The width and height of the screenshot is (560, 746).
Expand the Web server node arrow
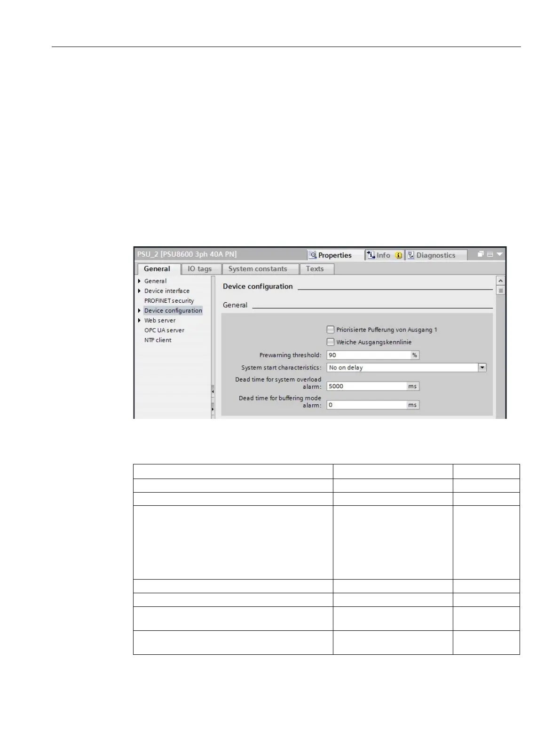[x=139, y=321]
